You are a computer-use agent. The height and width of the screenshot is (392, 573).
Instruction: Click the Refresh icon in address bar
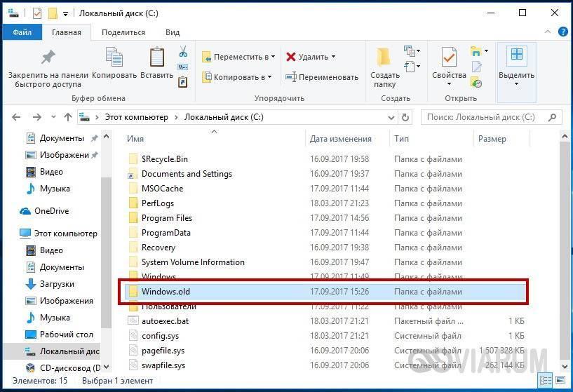[x=405, y=117]
